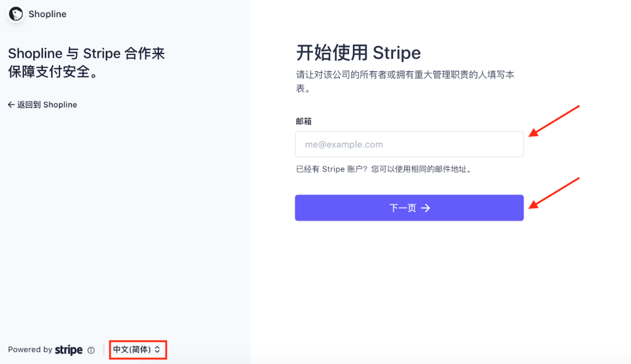The width and height of the screenshot is (631, 364).
Task: Click the Powered by stripe branding icon
Action: click(68, 350)
